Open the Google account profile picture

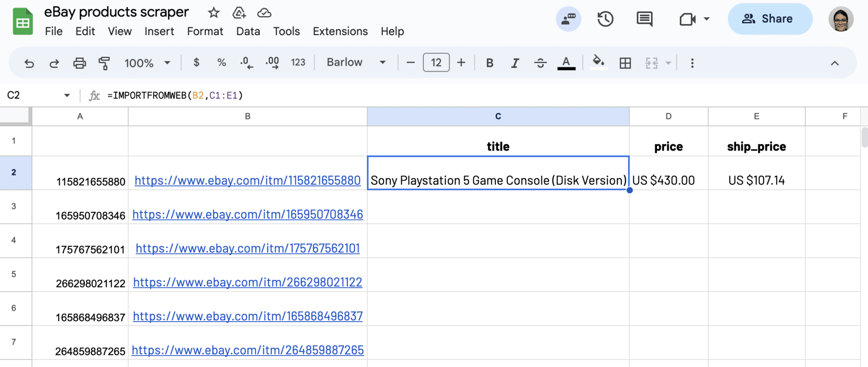(841, 19)
